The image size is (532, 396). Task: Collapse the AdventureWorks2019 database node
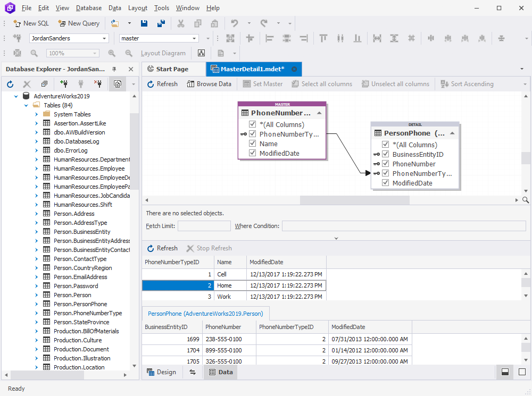click(16, 96)
